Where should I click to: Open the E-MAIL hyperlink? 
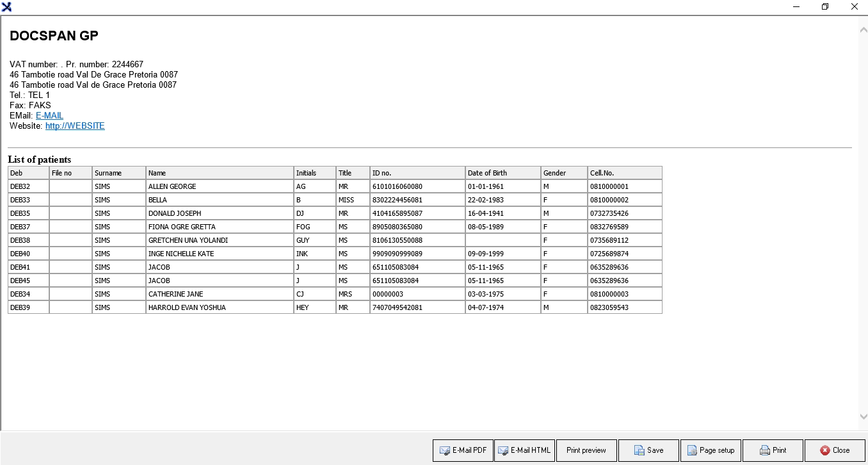[49, 116]
